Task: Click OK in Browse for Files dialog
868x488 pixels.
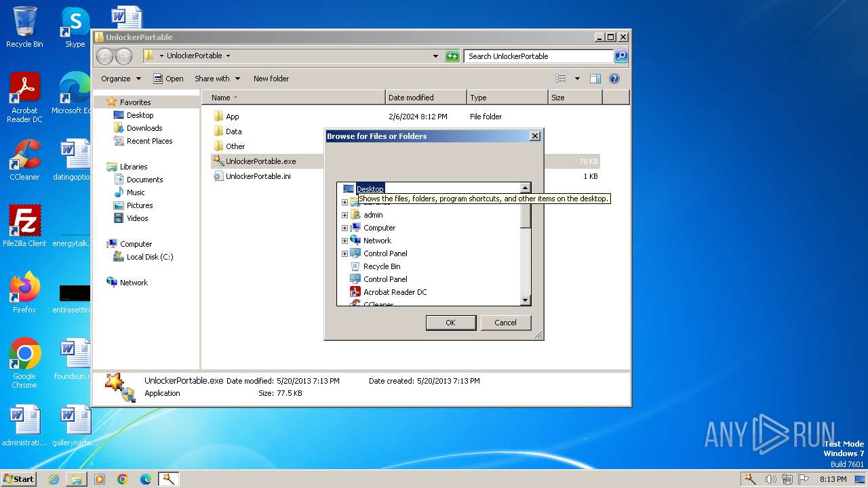Action: coord(450,323)
